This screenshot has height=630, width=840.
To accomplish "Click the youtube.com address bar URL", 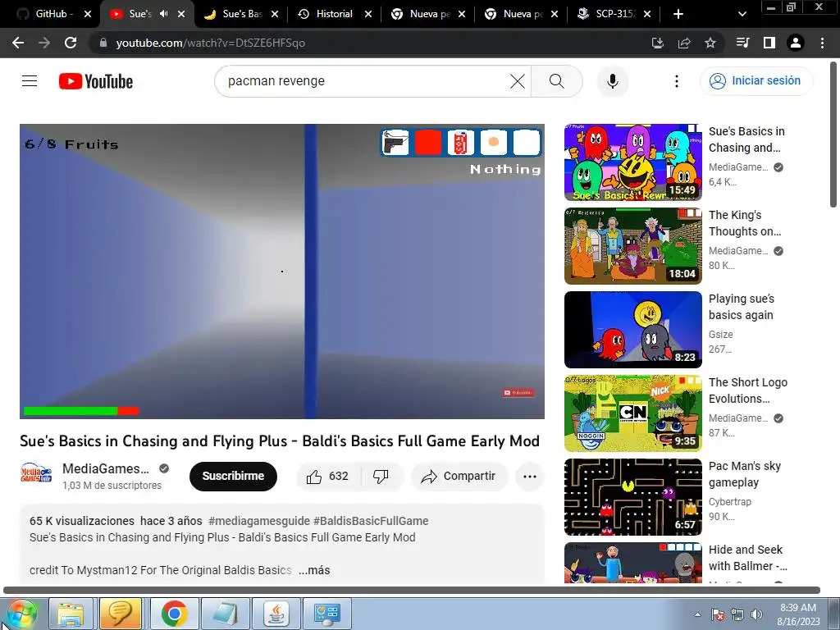I will click(x=211, y=43).
